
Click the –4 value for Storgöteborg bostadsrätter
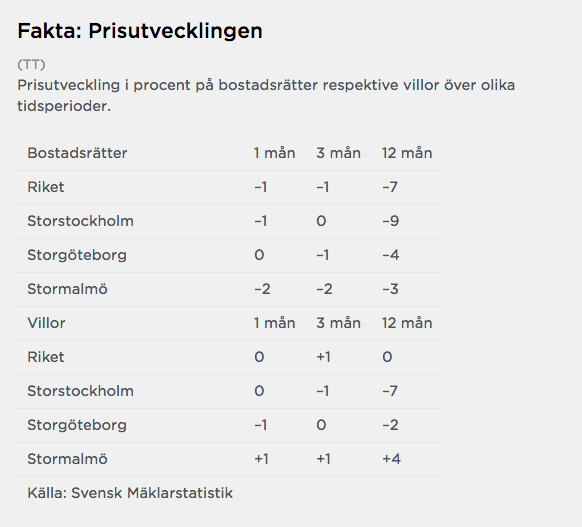click(x=391, y=255)
